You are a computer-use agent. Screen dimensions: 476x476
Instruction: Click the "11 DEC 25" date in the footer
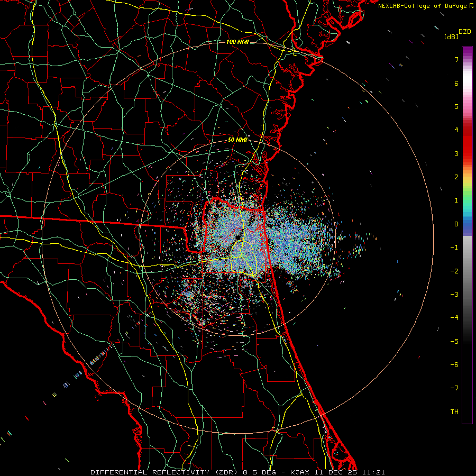335,472
